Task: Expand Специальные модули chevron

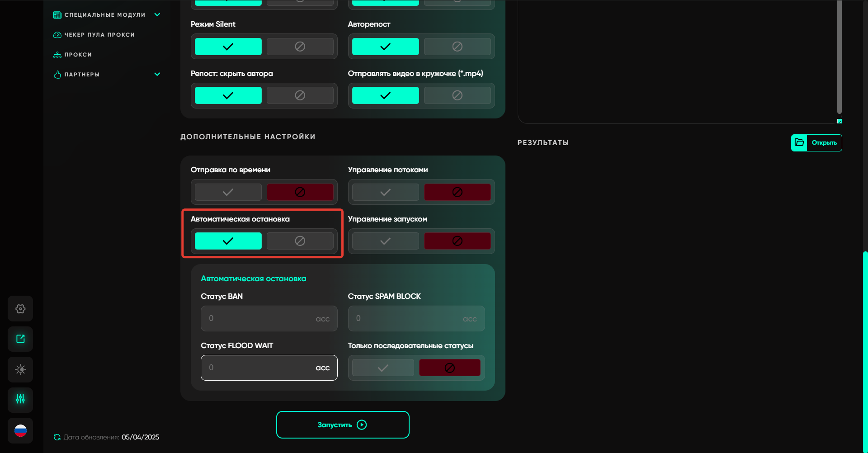Action: click(157, 15)
